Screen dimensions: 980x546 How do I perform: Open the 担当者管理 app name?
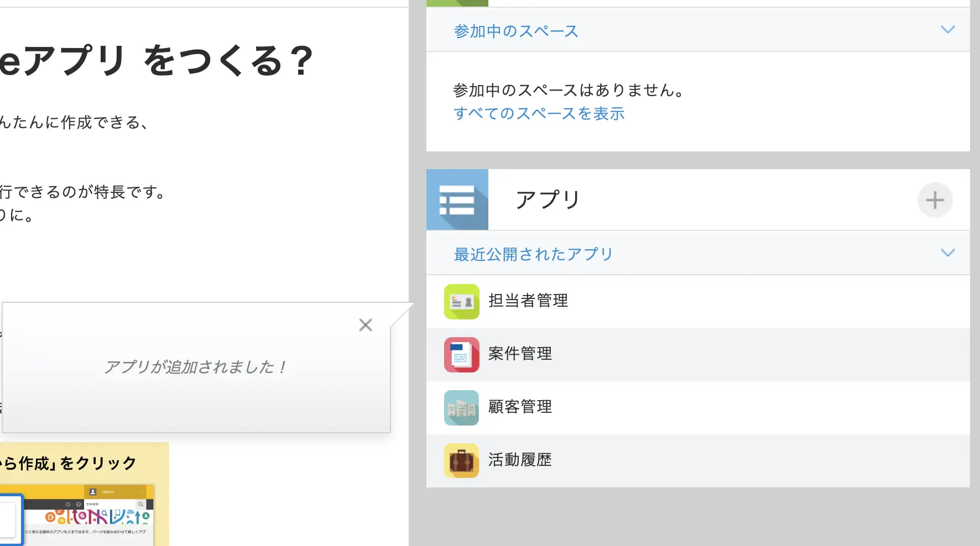(x=528, y=301)
